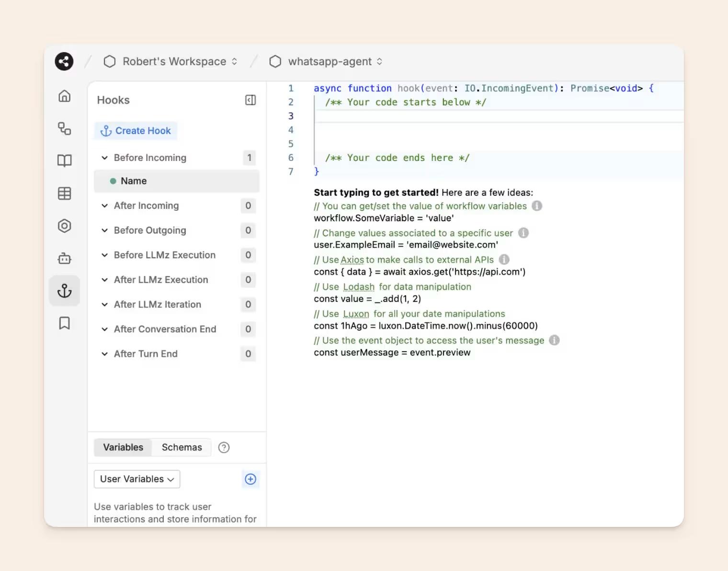Click code editor line 3
Viewport: 728px width, 571px height.
tap(498, 116)
